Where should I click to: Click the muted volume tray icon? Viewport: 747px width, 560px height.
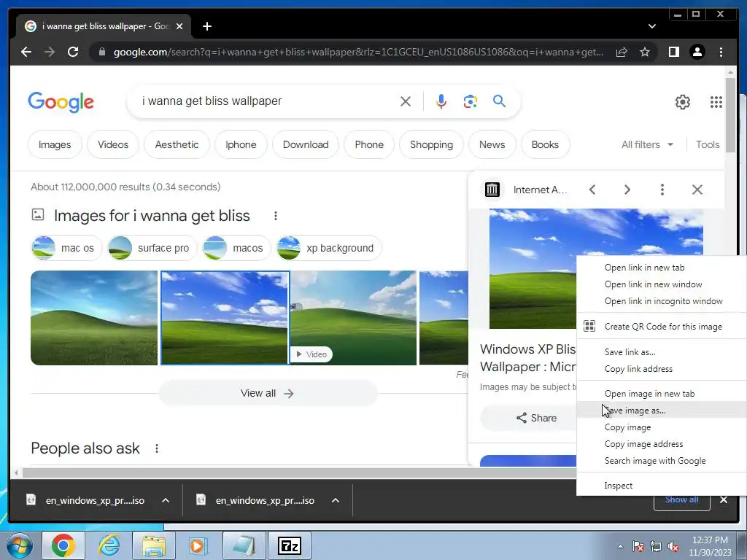673,547
